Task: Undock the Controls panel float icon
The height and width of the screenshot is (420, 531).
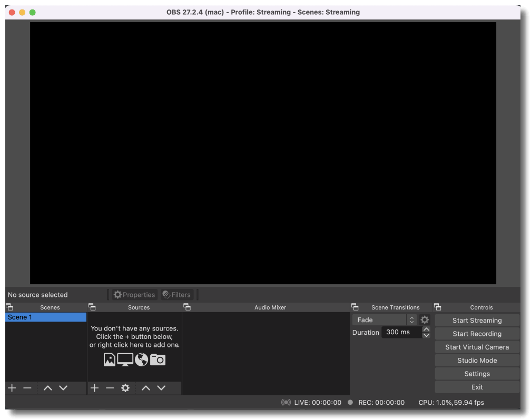Action: click(438, 307)
